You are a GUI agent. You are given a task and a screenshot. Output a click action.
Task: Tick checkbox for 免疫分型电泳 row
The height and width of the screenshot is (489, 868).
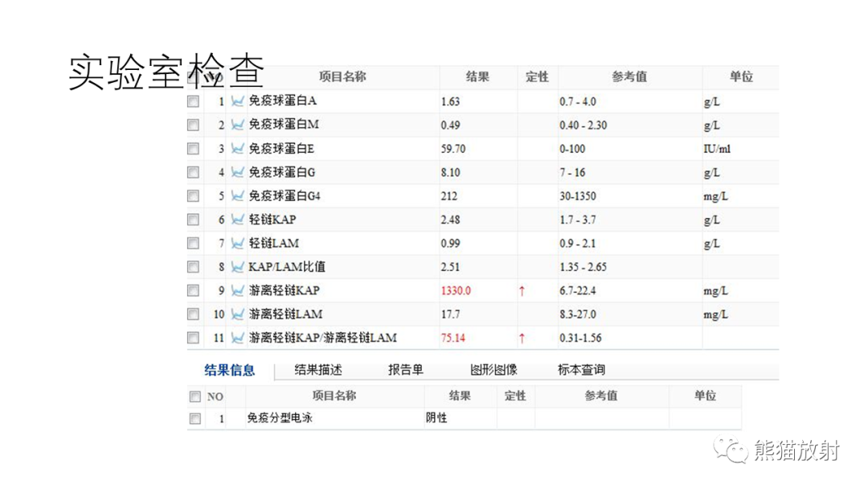pyautogui.click(x=194, y=418)
